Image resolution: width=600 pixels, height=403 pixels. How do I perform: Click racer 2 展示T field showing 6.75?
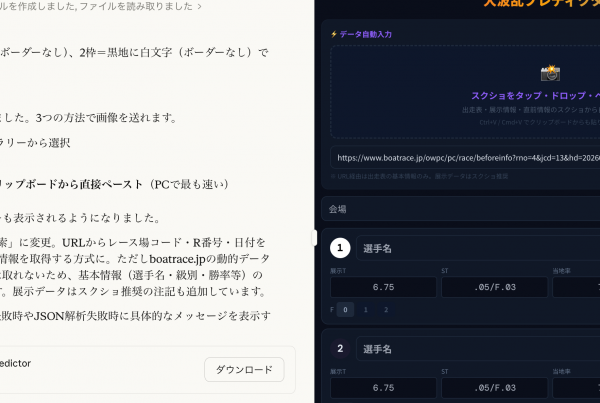point(383,388)
